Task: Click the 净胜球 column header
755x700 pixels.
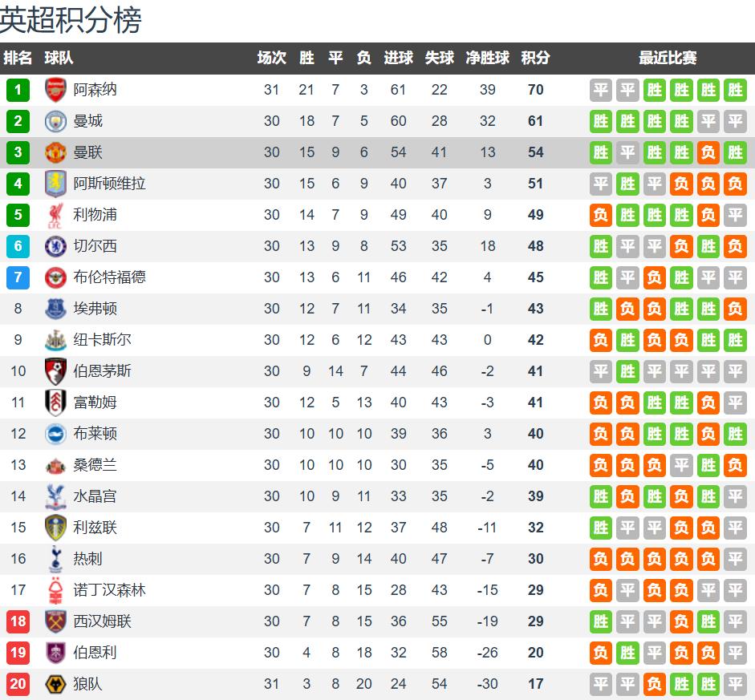Action: click(487, 58)
